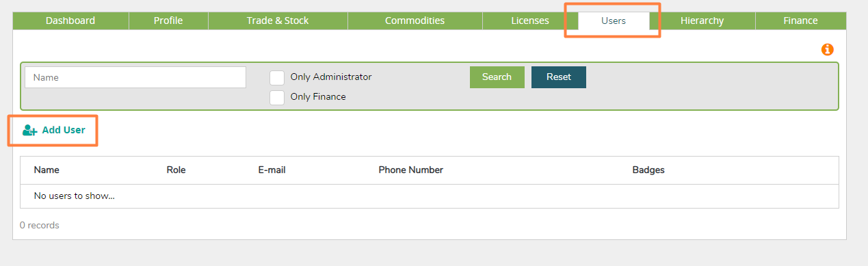Screen dimensions: 868x266
Task: Switch to the Profile tab
Action: point(168,21)
